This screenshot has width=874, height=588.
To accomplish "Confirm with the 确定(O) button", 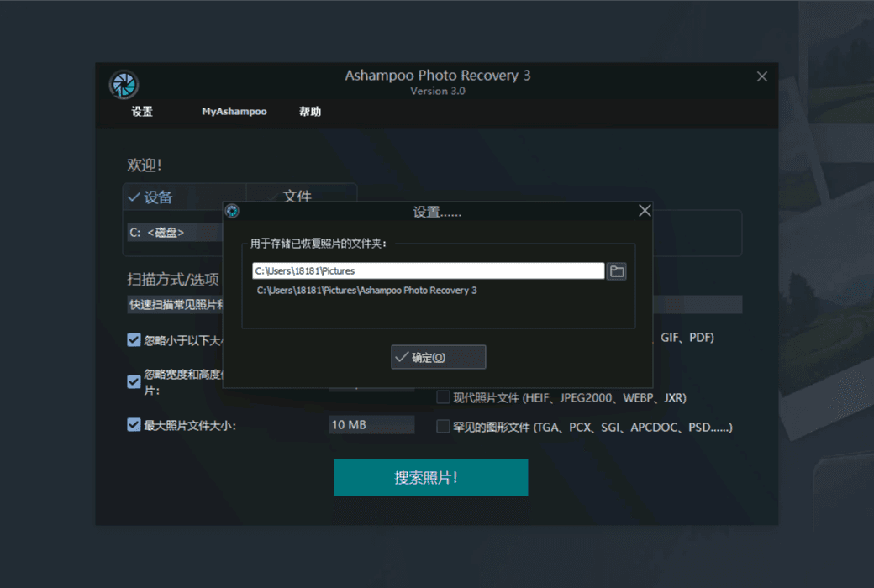I will coord(438,357).
